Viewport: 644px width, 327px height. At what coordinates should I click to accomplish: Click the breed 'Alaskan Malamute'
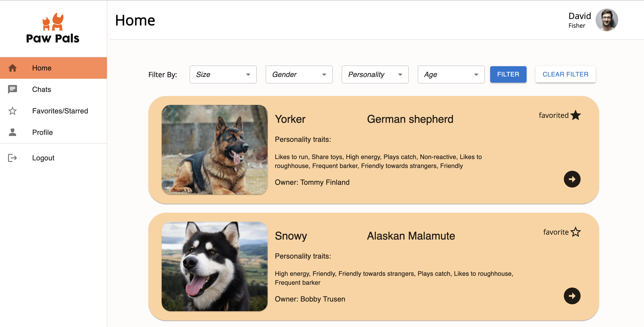pos(411,236)
